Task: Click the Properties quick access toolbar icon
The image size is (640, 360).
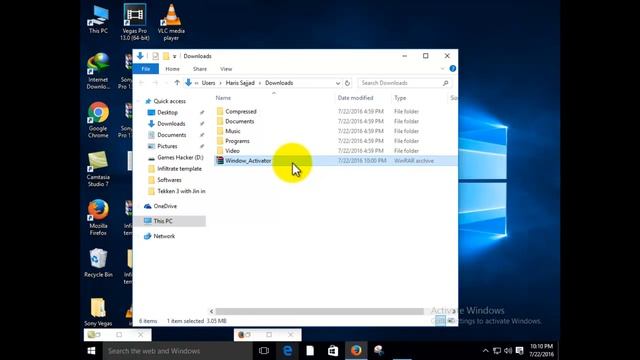Action: pyautogui.click(x=155, y=56)
